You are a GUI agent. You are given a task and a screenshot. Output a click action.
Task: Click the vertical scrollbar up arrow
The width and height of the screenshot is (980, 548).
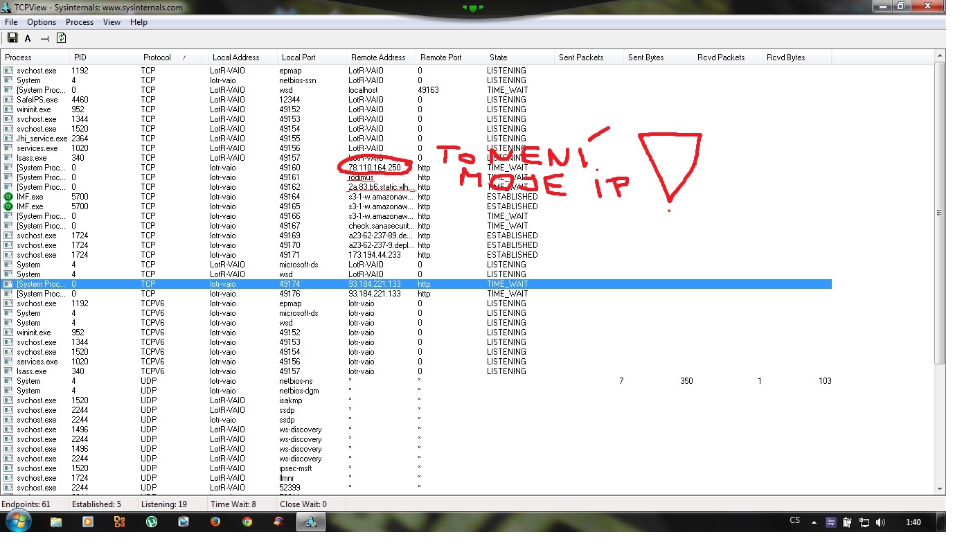[940, 56]
